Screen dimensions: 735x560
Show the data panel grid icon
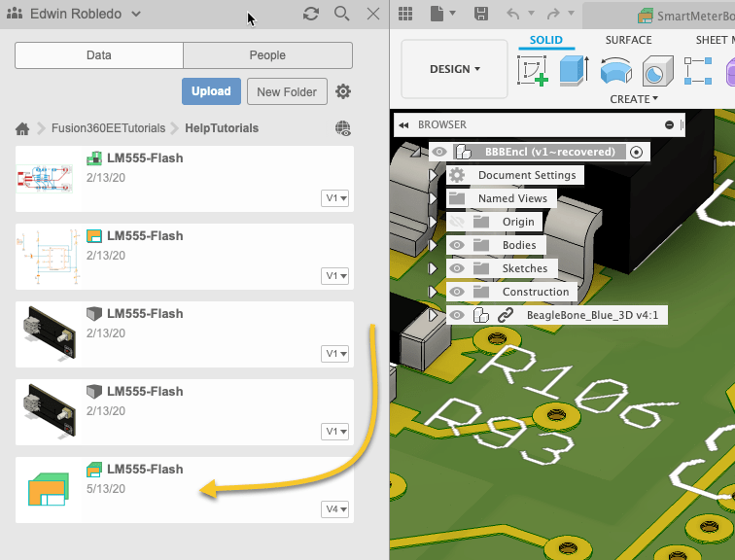(x=405, y=14)
